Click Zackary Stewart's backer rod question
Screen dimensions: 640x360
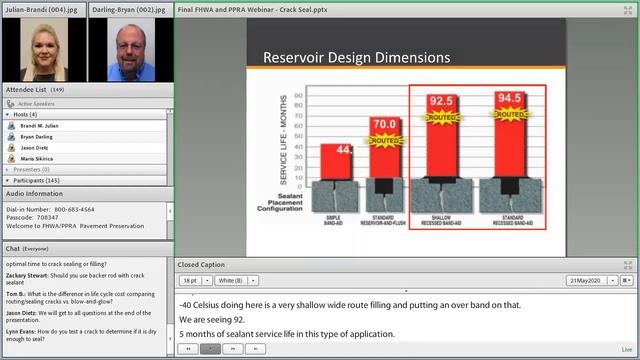(x=76, y=279)
